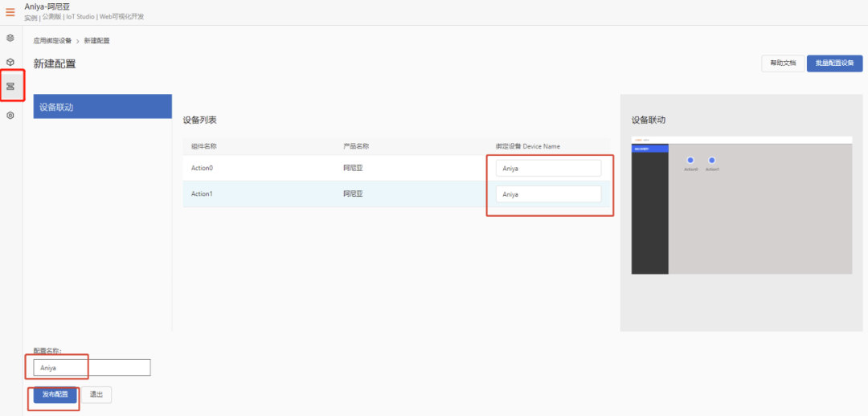This screenshot has width=868, height=416.
Task: Click the 发布配置 button
Action: click(55, 394)
